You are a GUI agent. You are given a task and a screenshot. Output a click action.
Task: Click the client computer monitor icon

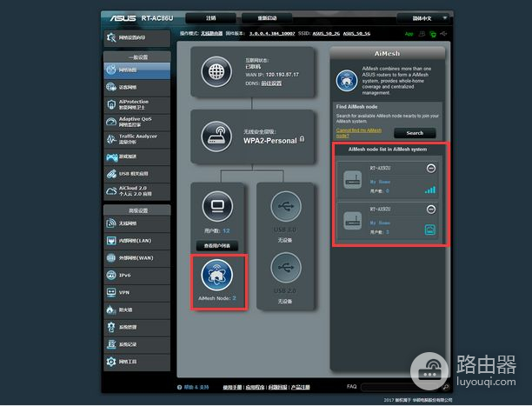click(x=216, y=206)
